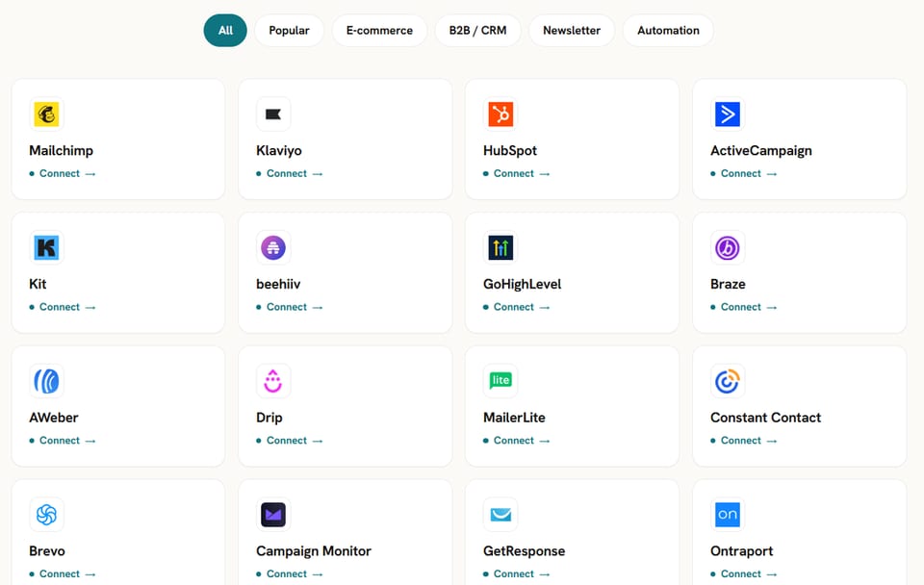Switch to the Popular filter
The width and height of the screenshot is (924, 585).
(290, 31)
